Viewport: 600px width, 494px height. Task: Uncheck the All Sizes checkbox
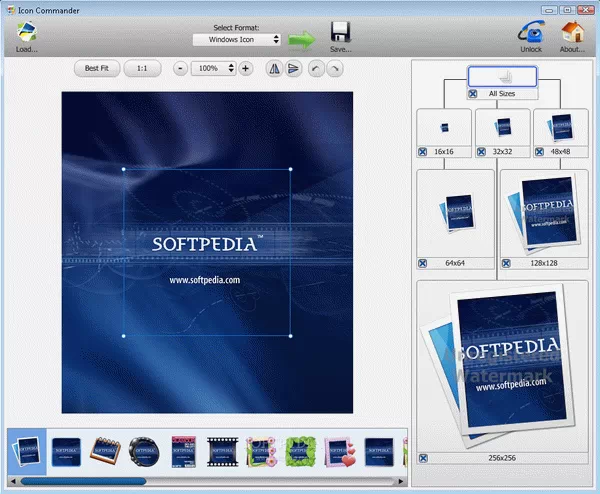tap(473, 94)
